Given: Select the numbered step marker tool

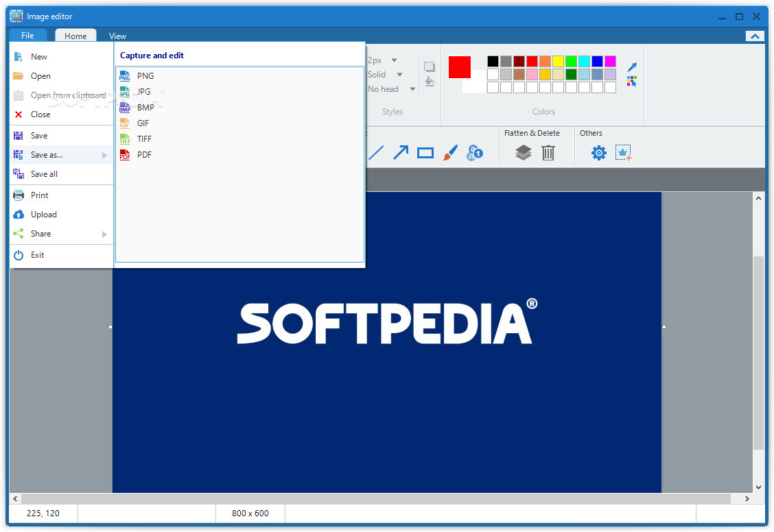Looking at the screenshot, I should click(475, 153).
